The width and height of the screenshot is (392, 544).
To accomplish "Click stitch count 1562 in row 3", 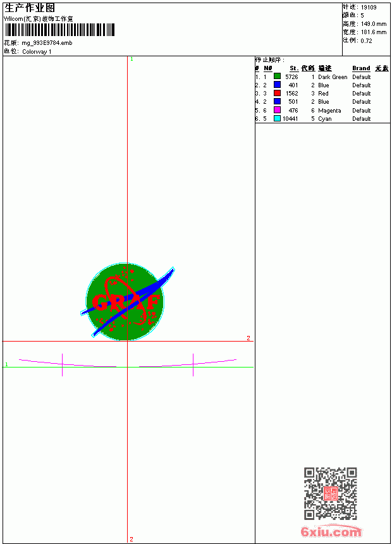I will coord(292,94).
